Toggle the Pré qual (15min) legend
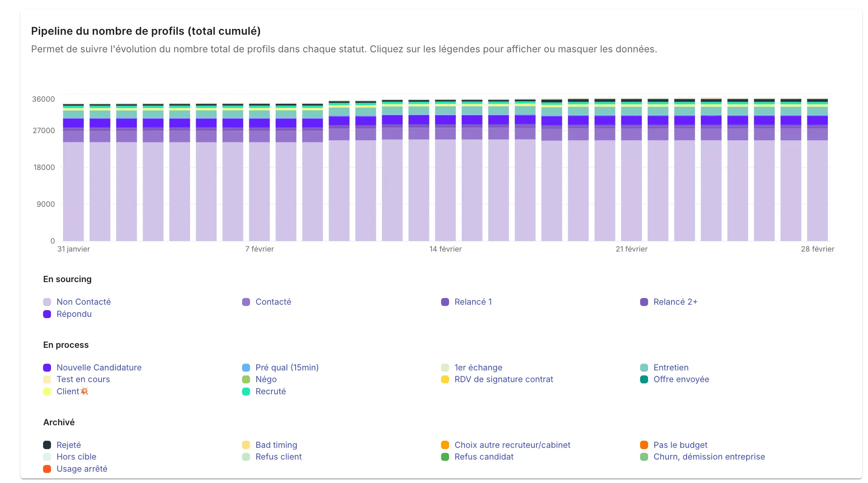The image size is (868, 483). [287, 367]
